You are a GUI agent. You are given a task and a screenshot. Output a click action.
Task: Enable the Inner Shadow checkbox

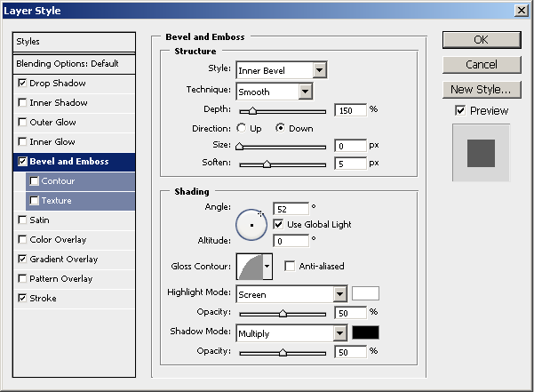[22, 103]
